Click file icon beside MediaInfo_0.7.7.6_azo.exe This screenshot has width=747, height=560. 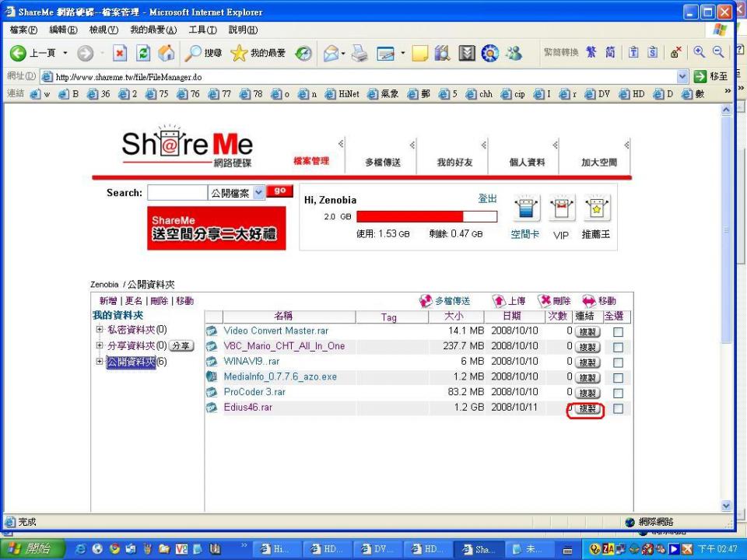click(212, 376)
